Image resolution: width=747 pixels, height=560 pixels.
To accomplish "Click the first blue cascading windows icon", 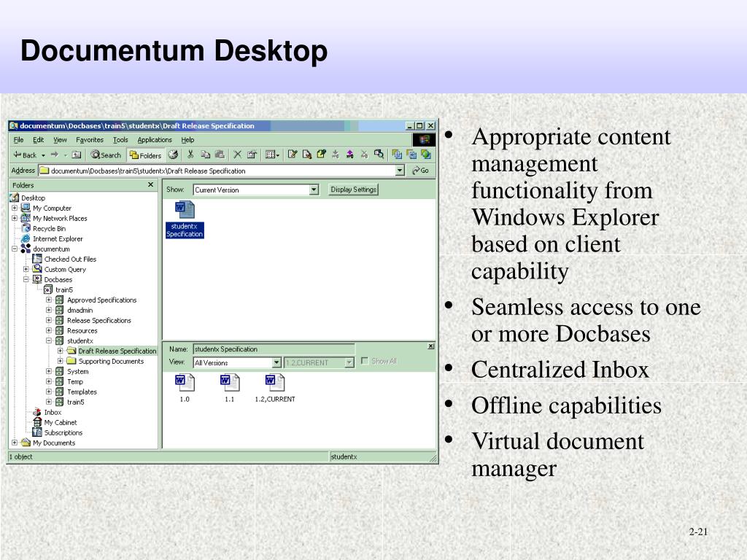I will (397, 155).
